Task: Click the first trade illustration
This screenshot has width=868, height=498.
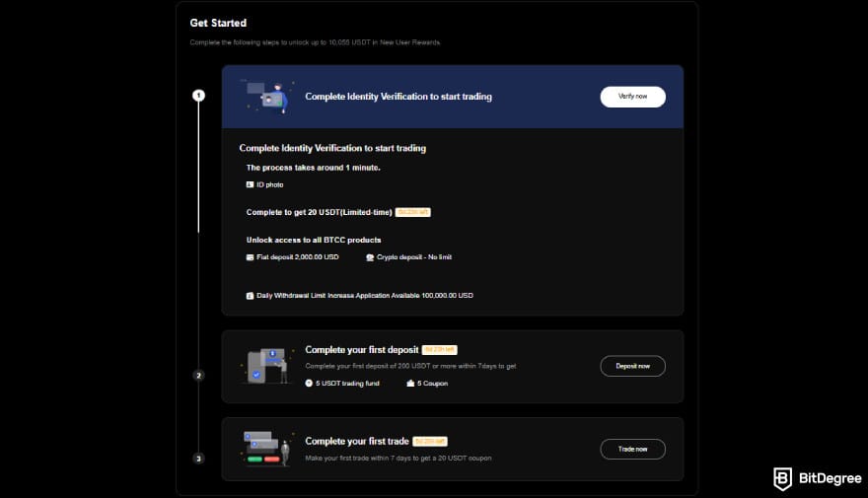Action: [x=268, y=449]
